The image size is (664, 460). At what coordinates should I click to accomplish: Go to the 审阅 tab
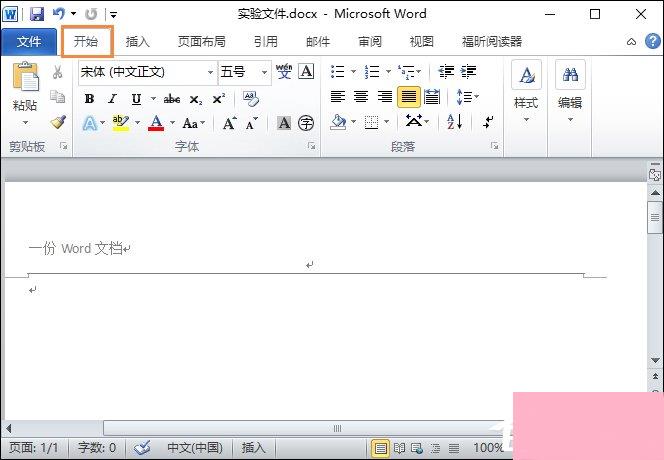tap(370, 42)
